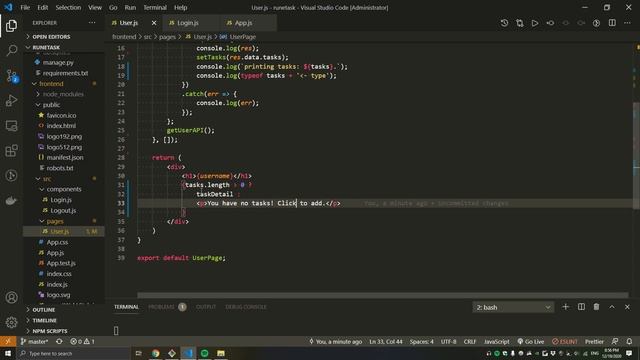Click the horizontal editor scrollbar
640x360 pixels.
click(x=382, y=295)
